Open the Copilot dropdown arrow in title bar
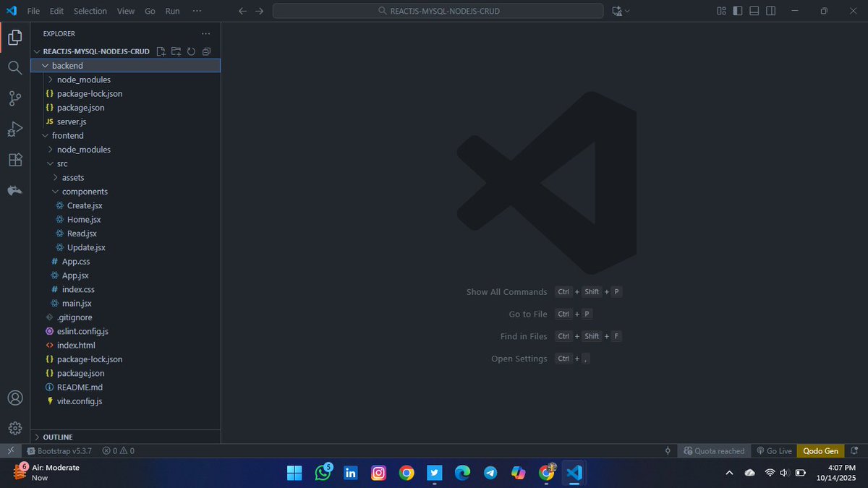The width and height of the screenshot is (868, 488). (x=627, y=11)
